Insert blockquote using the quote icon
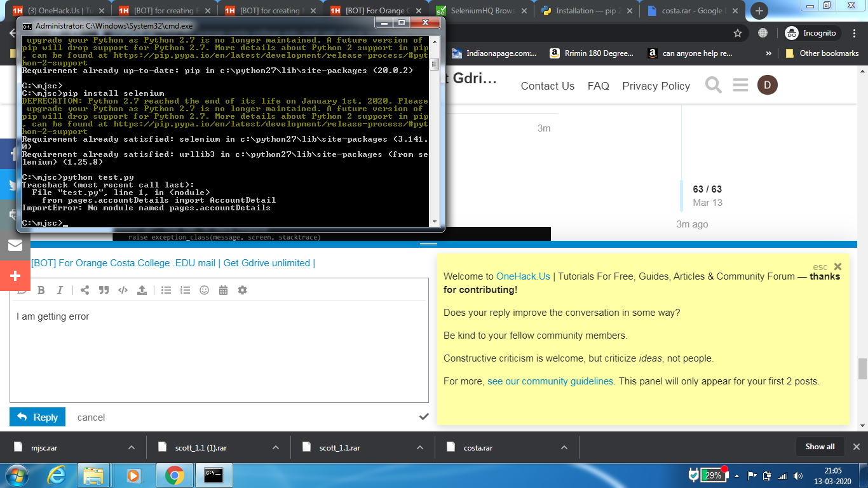868x488 pixels. (104, 290)
